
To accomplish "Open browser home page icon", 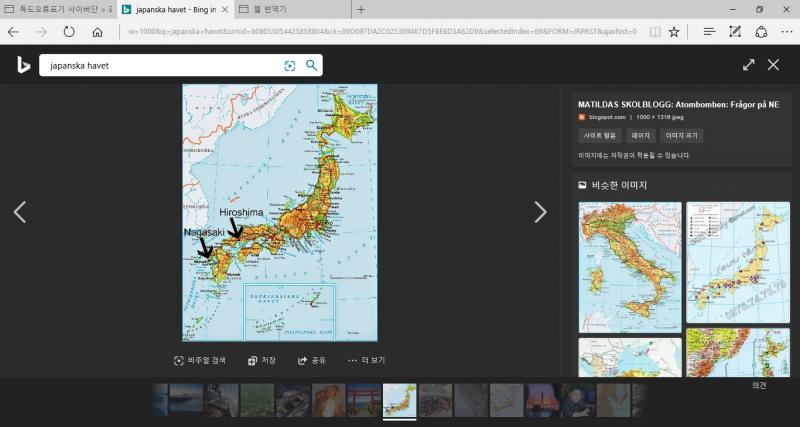I will pyautogui.click(x=97, y=32).
